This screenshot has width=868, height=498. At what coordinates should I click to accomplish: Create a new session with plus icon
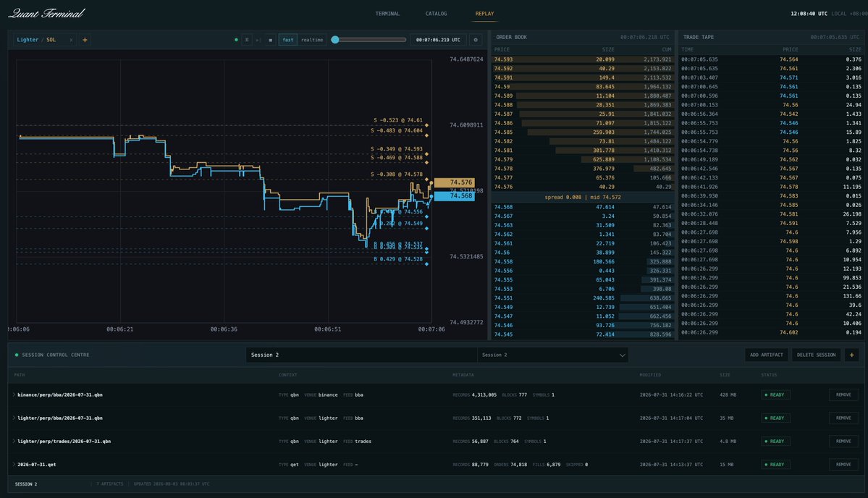click(852, 355)
